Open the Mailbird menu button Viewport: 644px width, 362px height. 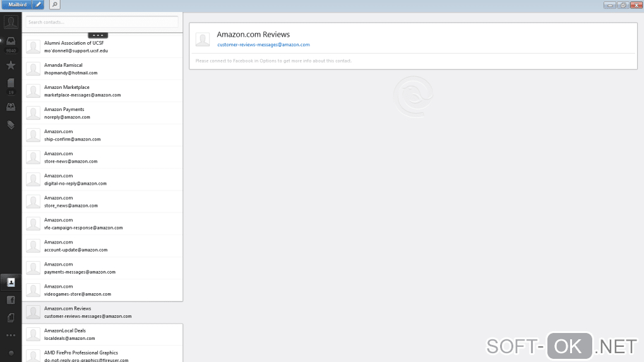(x=17, y=4)
